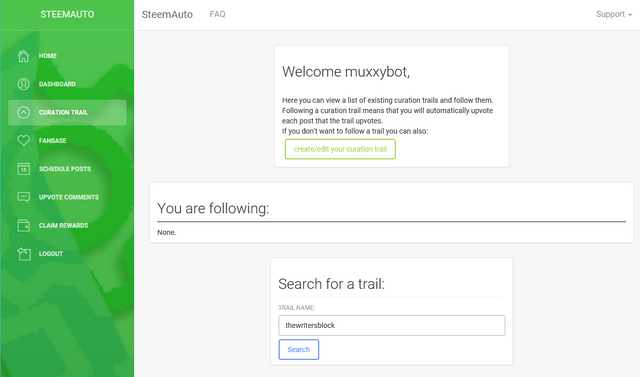Open the Home sidebar item
640x377 pixels.
pos(67,56)
